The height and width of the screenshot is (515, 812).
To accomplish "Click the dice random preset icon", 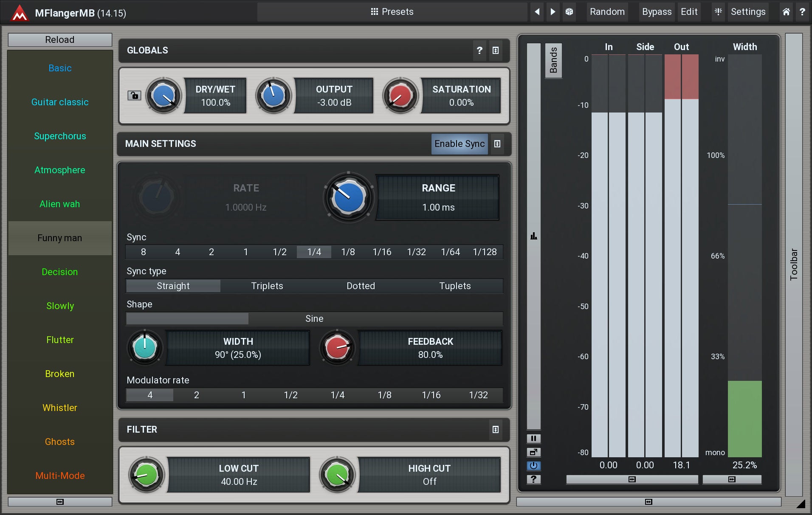I will point(569,12).
